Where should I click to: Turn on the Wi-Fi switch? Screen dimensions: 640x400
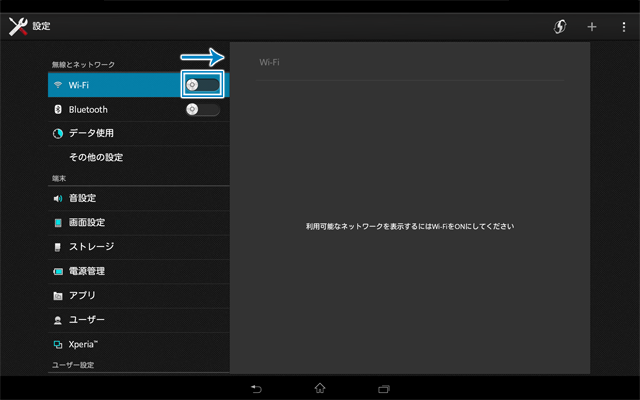(x=202, y=85)
